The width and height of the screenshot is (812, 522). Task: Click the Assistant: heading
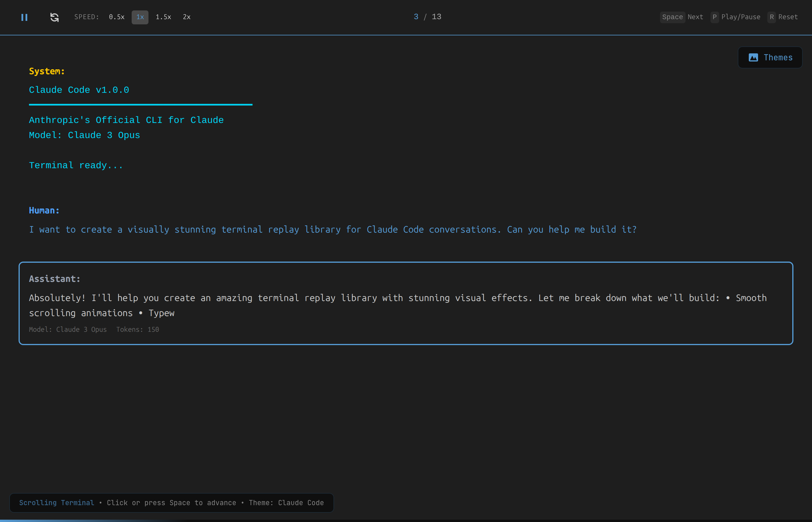[55, 279]
